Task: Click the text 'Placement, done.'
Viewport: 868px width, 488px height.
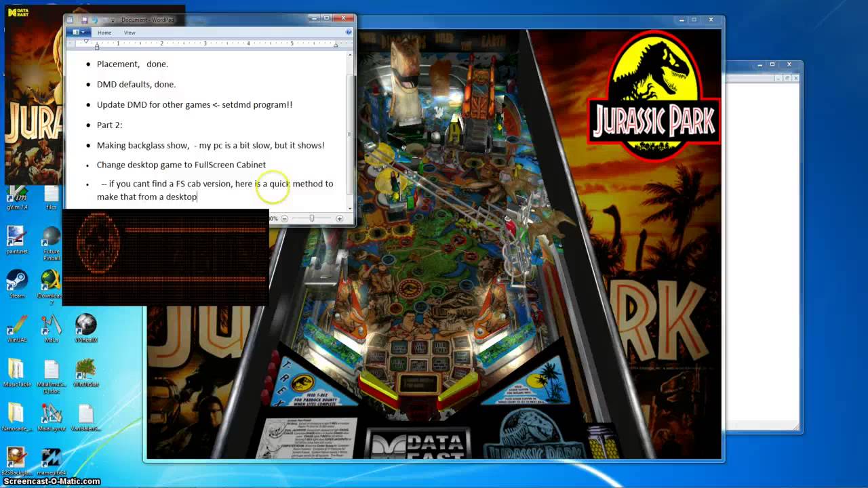Action: [132, 64]
